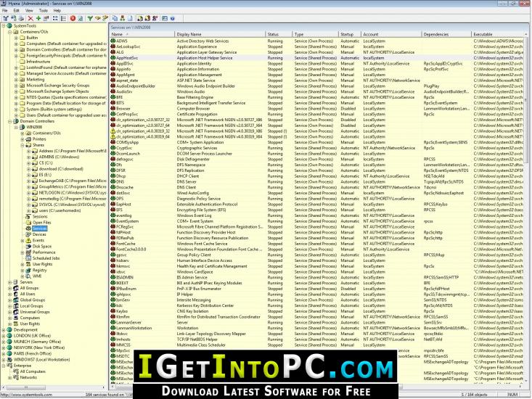The image size is (532, 399).
Task: Click 'DHCP Client' display name cell
Action: point(188,176)
